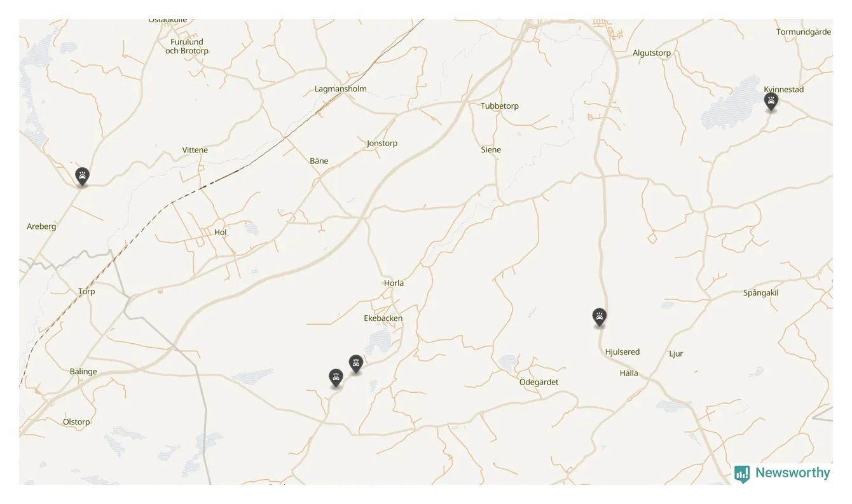Click the car marker near Kvinnestad
The width and height of the screenshot is (852, 504).
coord(771,102)
